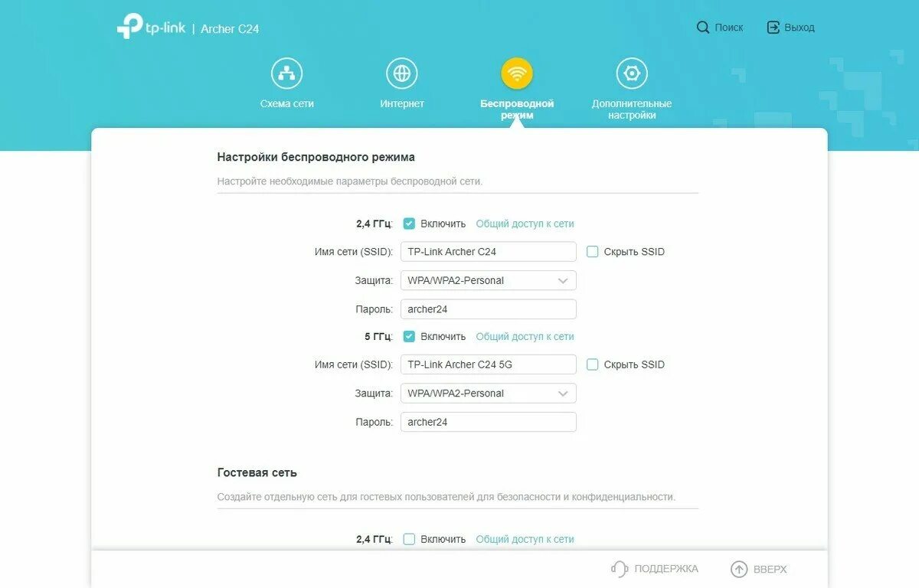Screen dimensions: 919x588
Task: Enable the guest network 2,4 ГГц checkbox
Action: (409, 539)
